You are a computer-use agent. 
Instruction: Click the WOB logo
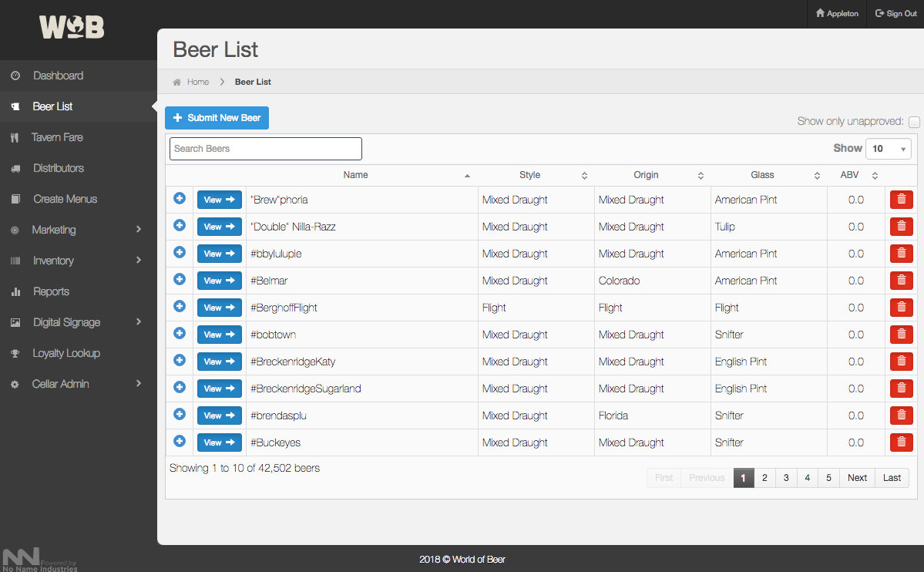coord(72,27)
